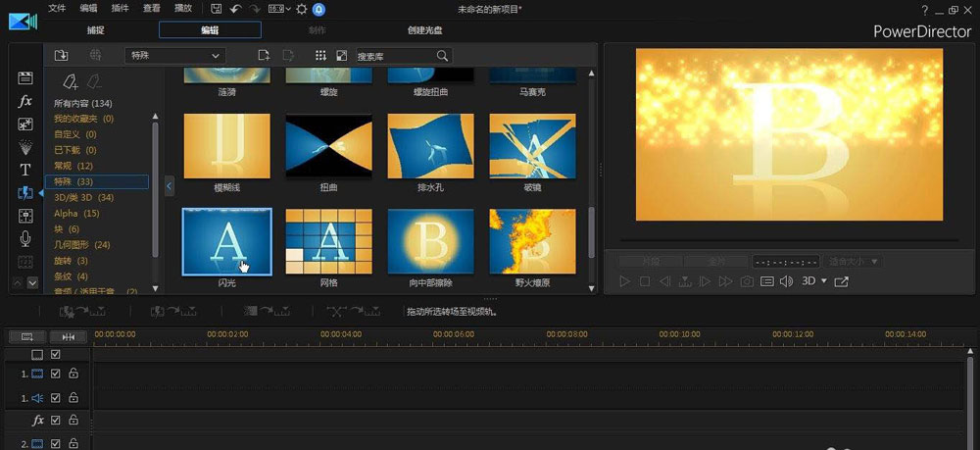Viewport: 980px width, 450px height.
Task: Lock video track 2
Action: point(73,443)
